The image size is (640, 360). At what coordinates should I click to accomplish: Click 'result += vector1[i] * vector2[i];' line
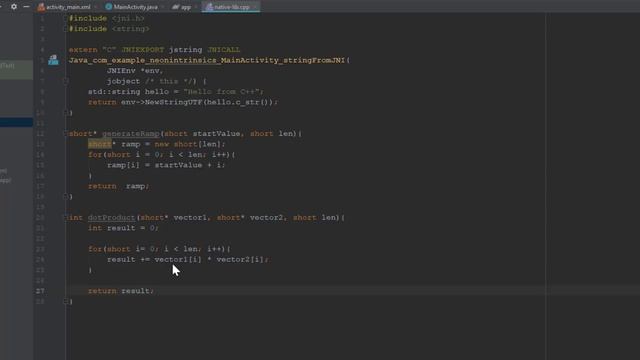click(x=188, y=260)
